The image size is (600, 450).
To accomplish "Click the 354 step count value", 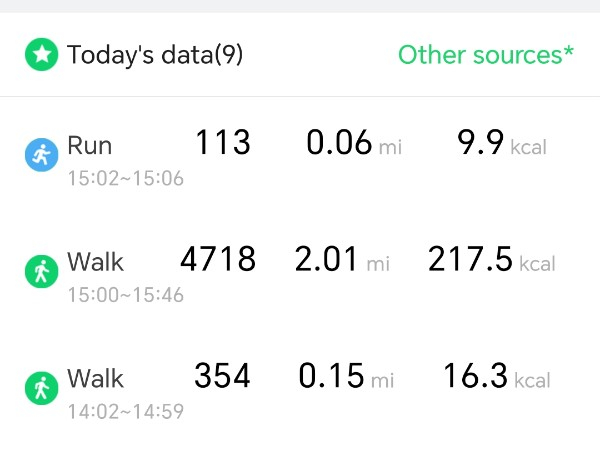I will [222, 377].
